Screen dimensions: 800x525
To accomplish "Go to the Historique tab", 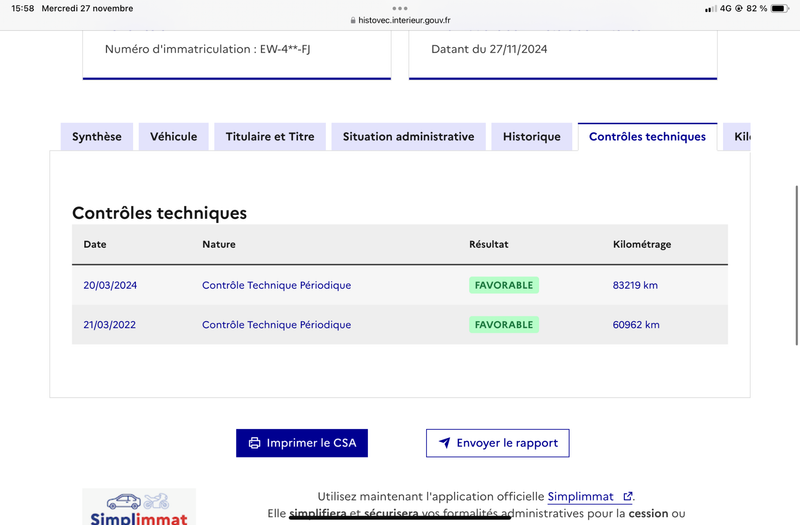I will pos(532,137).
